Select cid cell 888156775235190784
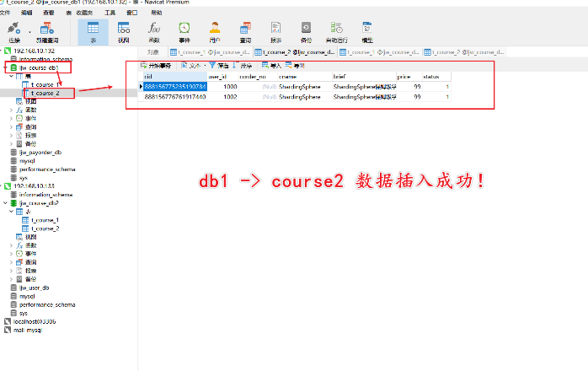Screen dimensions: 588x371 coord(175,87)
